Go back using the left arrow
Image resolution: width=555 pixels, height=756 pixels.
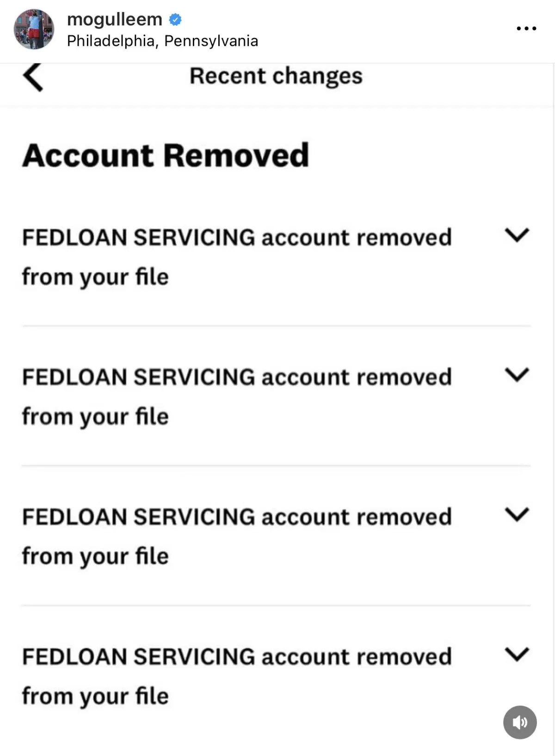click(x=33, y=77)
